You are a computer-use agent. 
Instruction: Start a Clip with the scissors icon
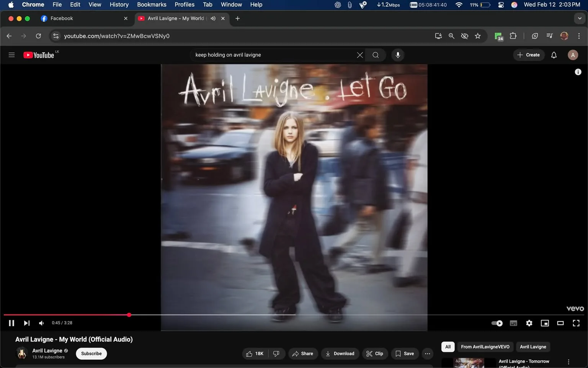click(x=375, y=353)
